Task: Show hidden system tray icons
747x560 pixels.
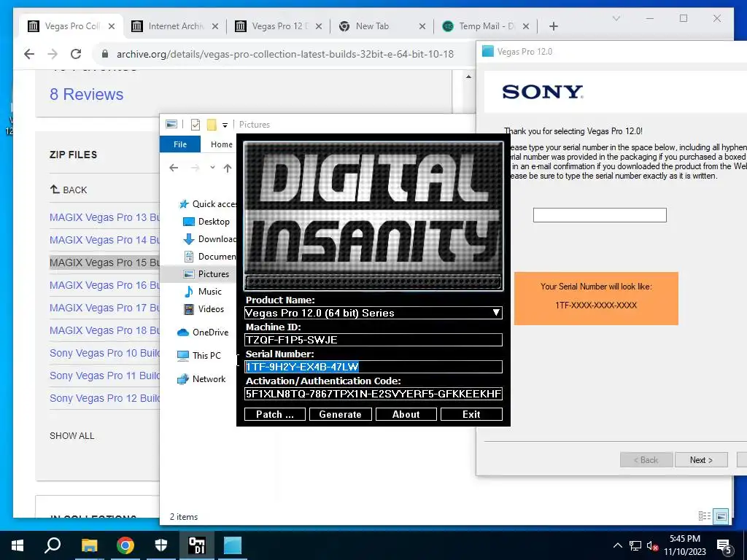Action: click(x=617, y=545)
